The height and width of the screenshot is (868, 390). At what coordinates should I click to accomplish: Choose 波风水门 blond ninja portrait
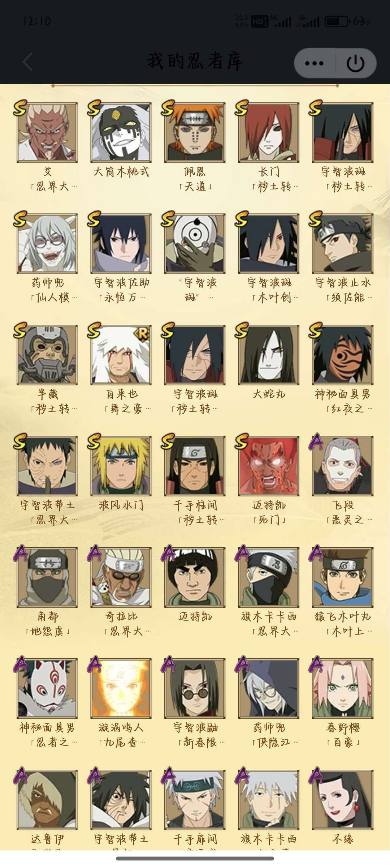[121, 466]
